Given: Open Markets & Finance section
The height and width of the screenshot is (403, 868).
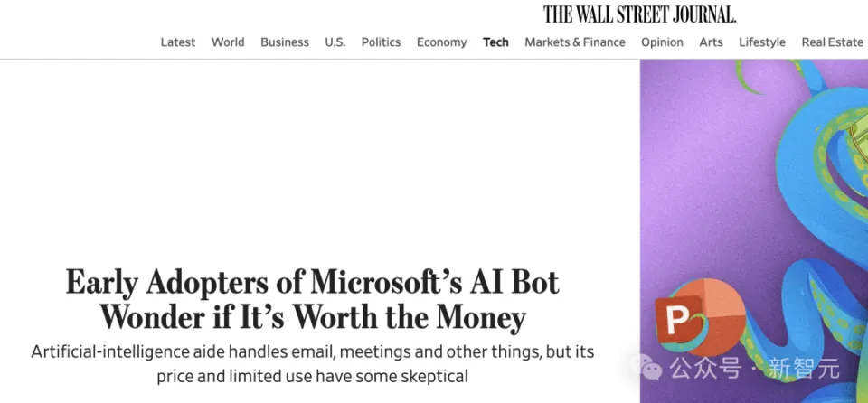Looking at the screenshot, I should (x=575, y=42).
